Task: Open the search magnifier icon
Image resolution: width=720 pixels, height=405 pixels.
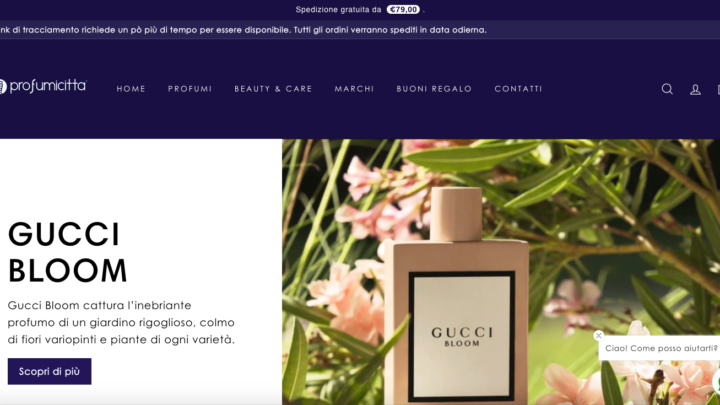Action: point(667,89)
